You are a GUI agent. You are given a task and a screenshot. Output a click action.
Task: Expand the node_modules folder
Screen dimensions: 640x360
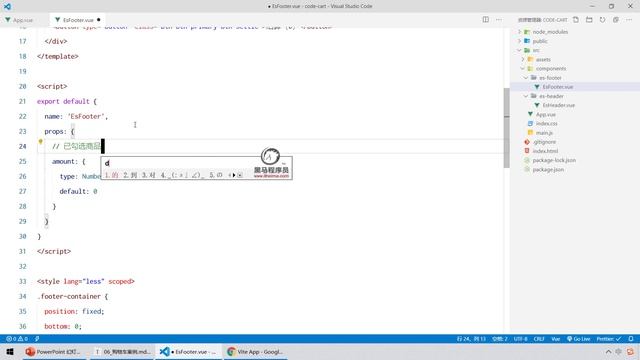pos(520,32)
